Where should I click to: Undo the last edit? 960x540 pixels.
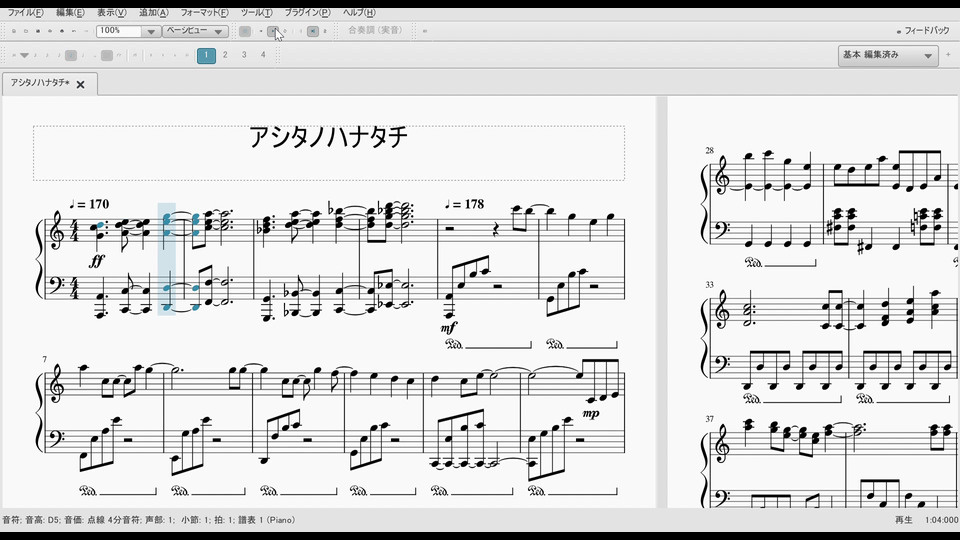coord(73,31)
